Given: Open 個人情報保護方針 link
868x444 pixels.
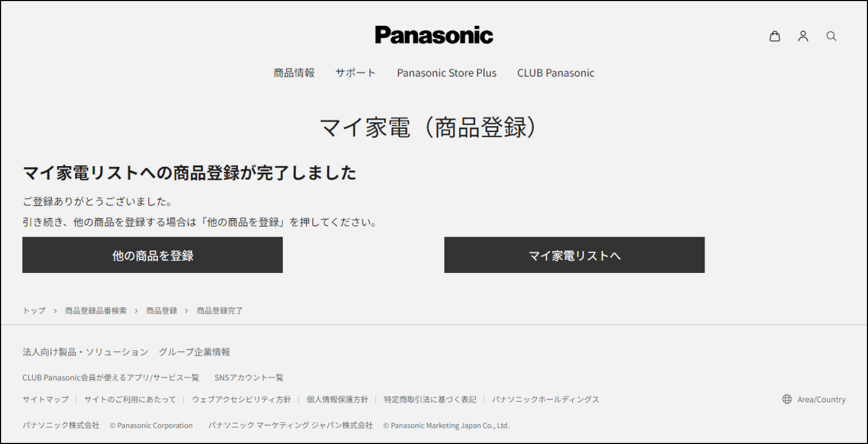Looking at the screenshot, I should pos(338,399).
